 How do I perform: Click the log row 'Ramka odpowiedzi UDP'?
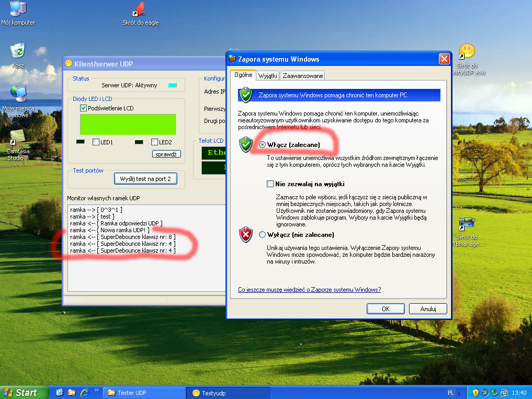pos(116,223)
